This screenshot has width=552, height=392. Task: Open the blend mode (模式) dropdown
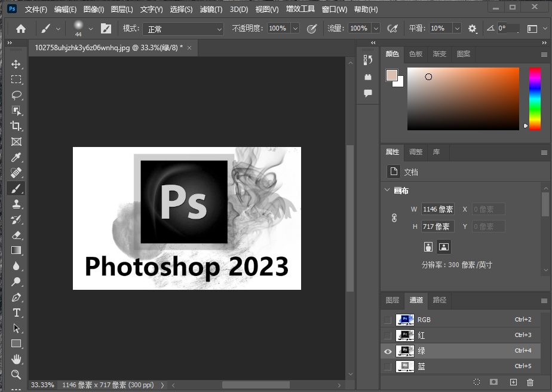pyautogui.click(x=183, y=29)
